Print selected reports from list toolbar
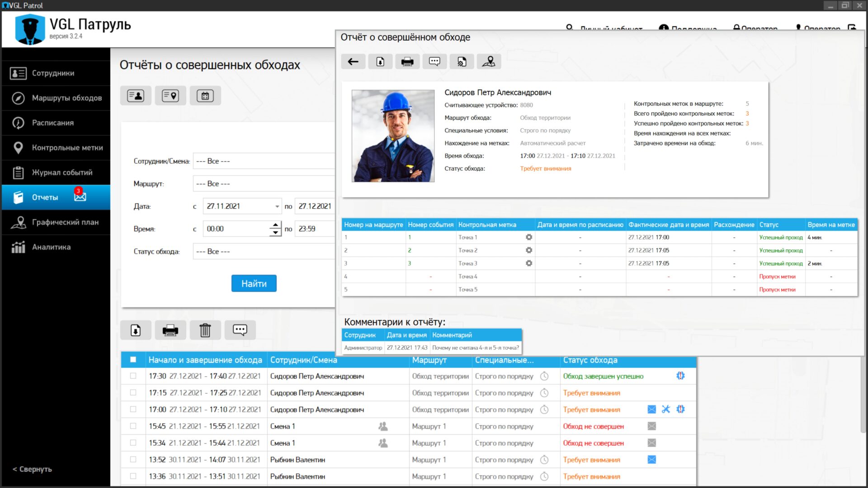Screen dimensions: 868x488 170,330
